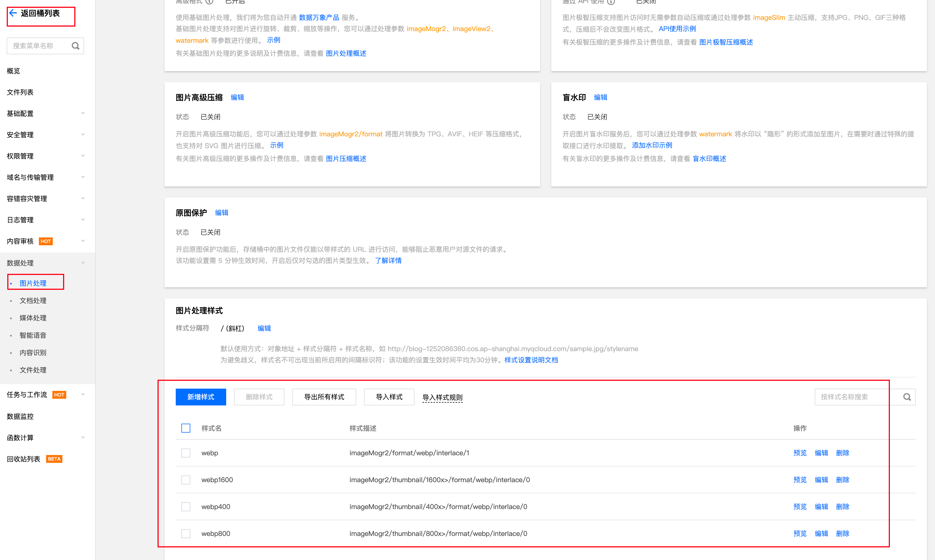Image resolution: width=935 pixels, height=560 pixels.
Task: Select the webp1600 row checkbox
Action: (x=186, y=480)
